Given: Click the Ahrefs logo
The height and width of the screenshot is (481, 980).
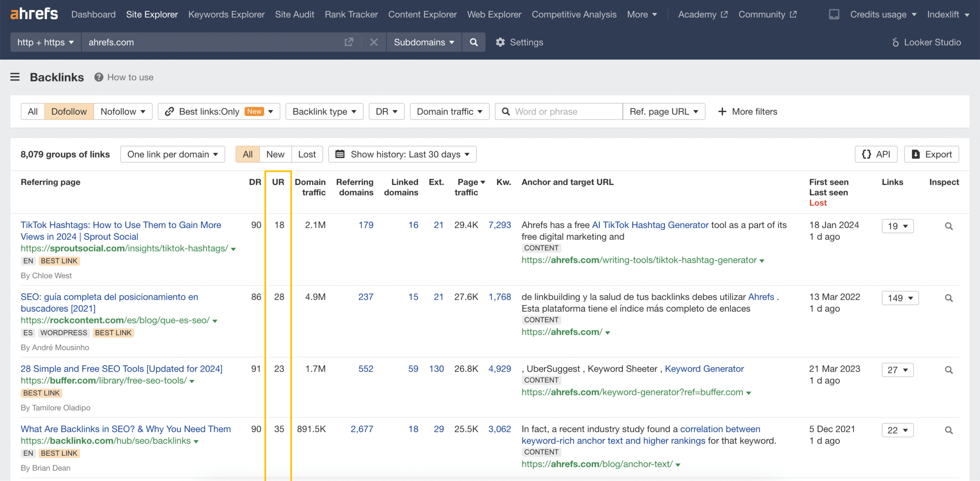Looking at the screenshot, I should (34, 14).
